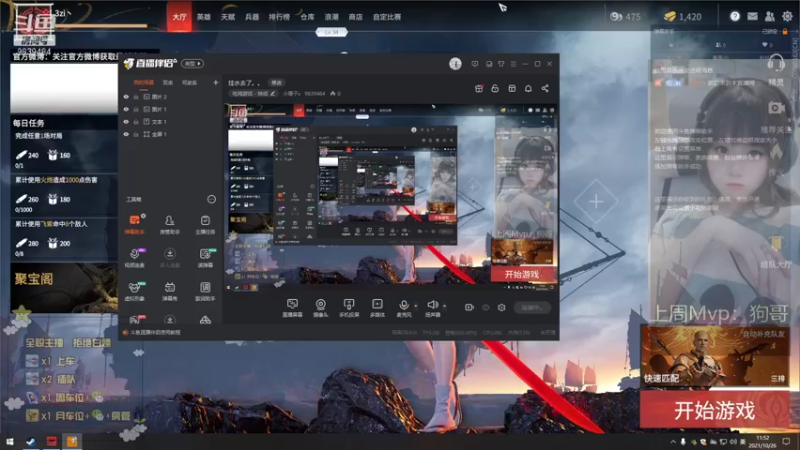Lock the 图片 2 source layer
Screen dimensions: 800x450
136,96
